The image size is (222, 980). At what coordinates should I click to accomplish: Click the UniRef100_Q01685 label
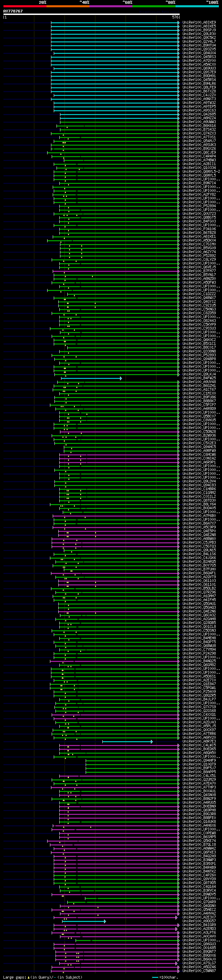pyautogui.click(x=199, y=948)
